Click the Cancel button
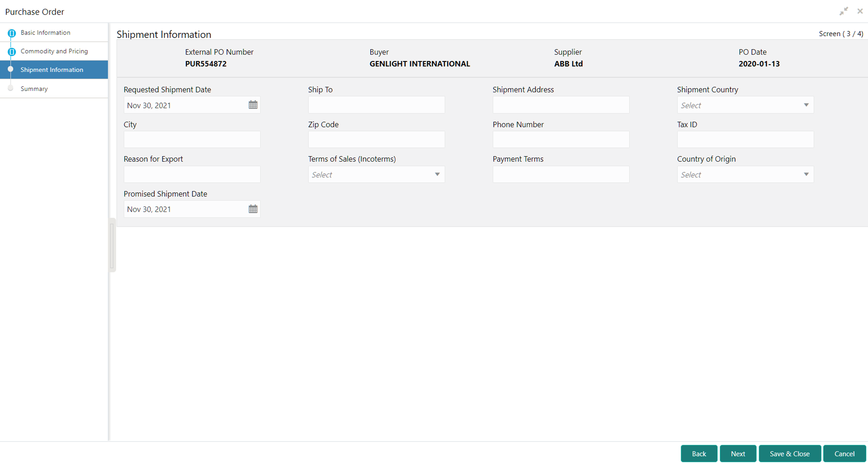Viewport: 868px width, 464px height. click(x=844, y=454)
